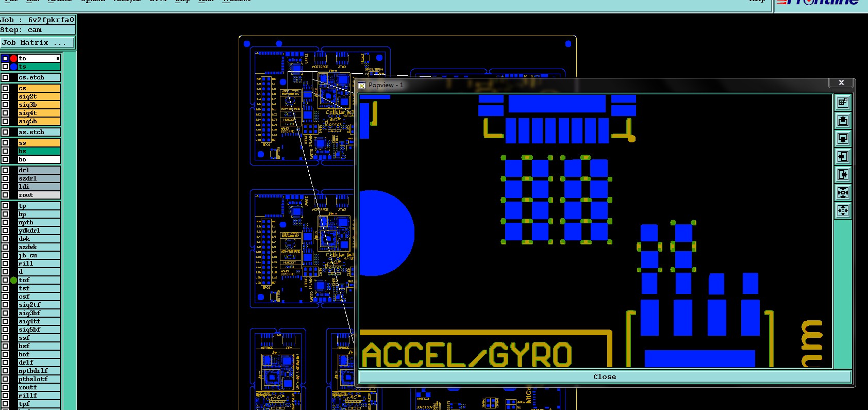Close the Popview window with X
The height and width of the screenshot is (410, 868).
click(x=841, y=83)
